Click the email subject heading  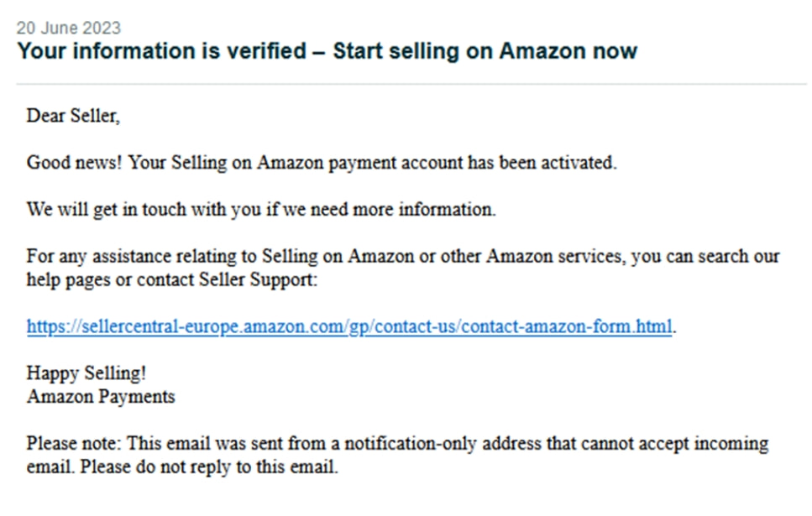coord(327,51)
